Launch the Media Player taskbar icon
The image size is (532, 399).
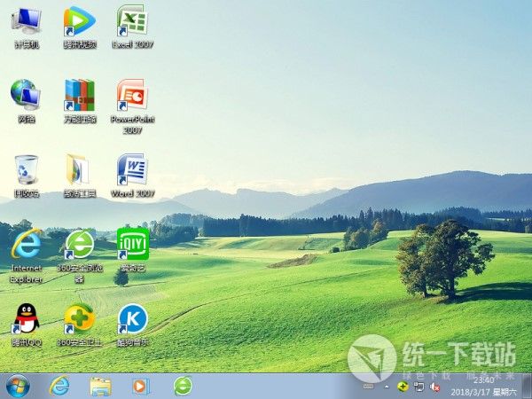point(141,386)
